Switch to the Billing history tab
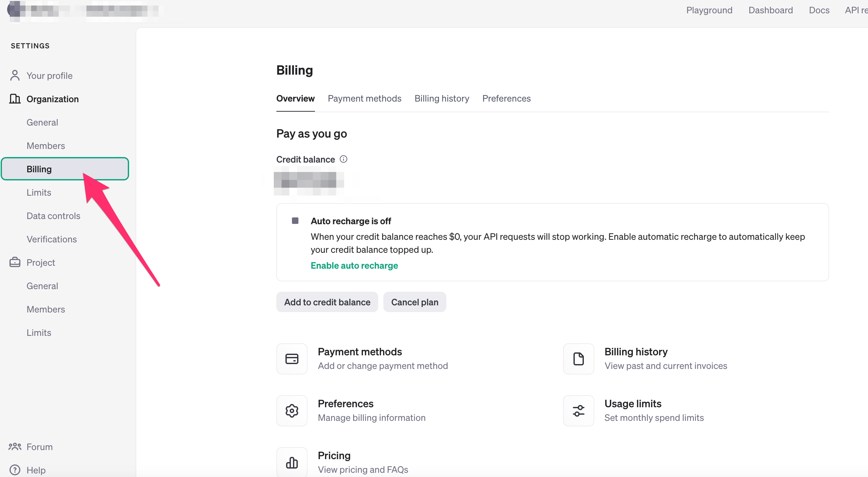868x477 pixels. pyautogui.click(x=441, y=98)
